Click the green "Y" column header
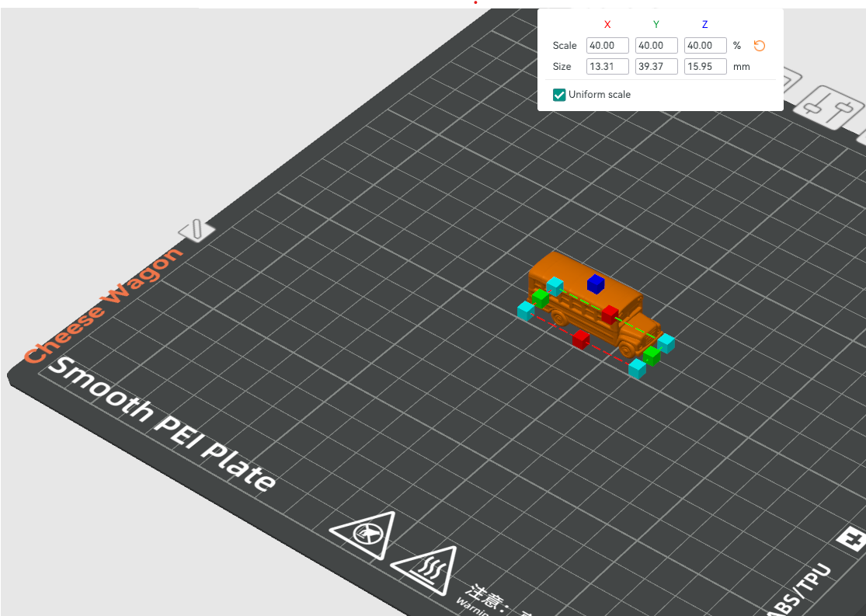The width and height of the screenshot is (866, 616). pos(656,24)
